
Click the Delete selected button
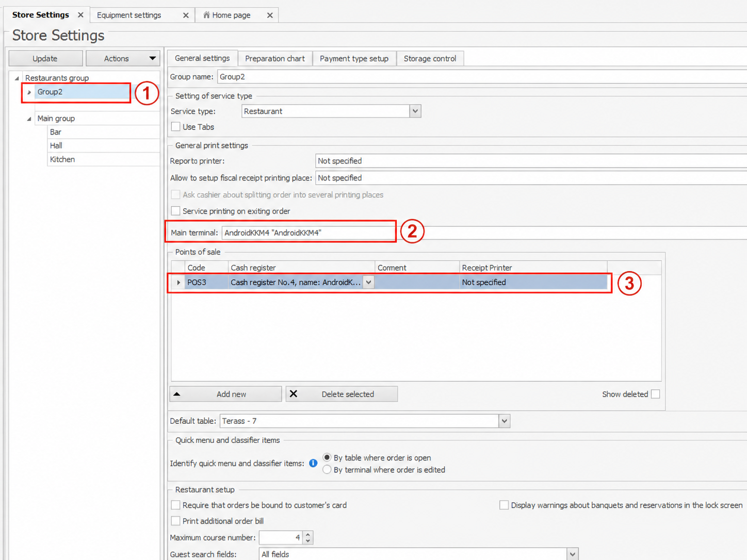342,394
